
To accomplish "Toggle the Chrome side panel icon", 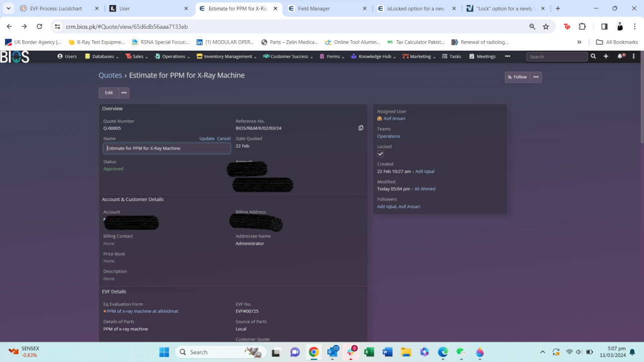I will pyautogui.click(x=604, y=26).
